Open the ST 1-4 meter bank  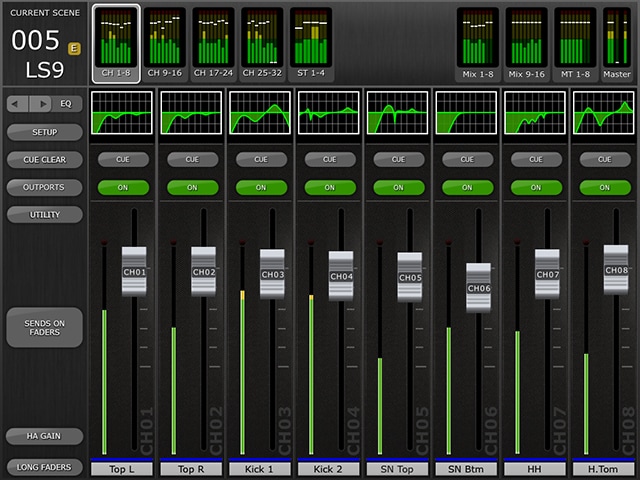point(311,43)
